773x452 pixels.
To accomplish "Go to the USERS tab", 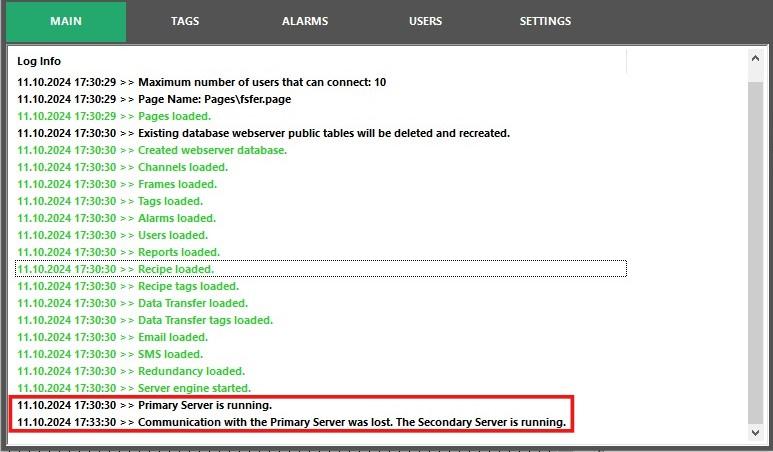I will [x=425, y=21].
